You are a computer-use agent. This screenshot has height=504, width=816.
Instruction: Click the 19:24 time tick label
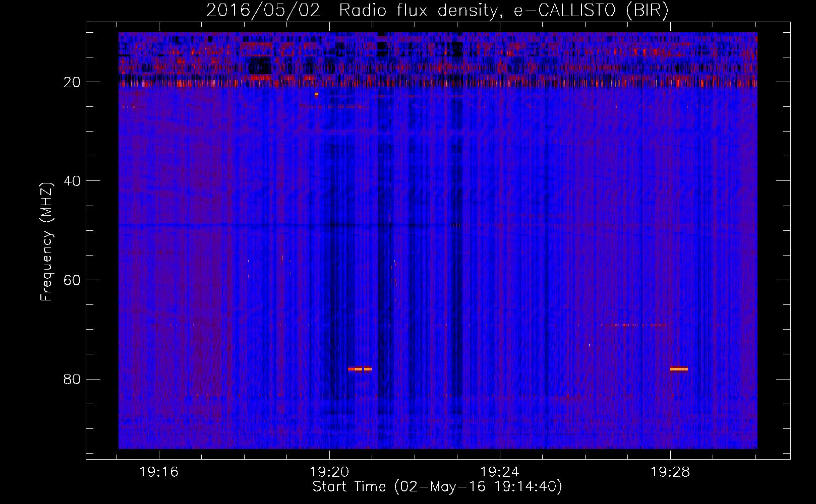[x=500, y=472]
